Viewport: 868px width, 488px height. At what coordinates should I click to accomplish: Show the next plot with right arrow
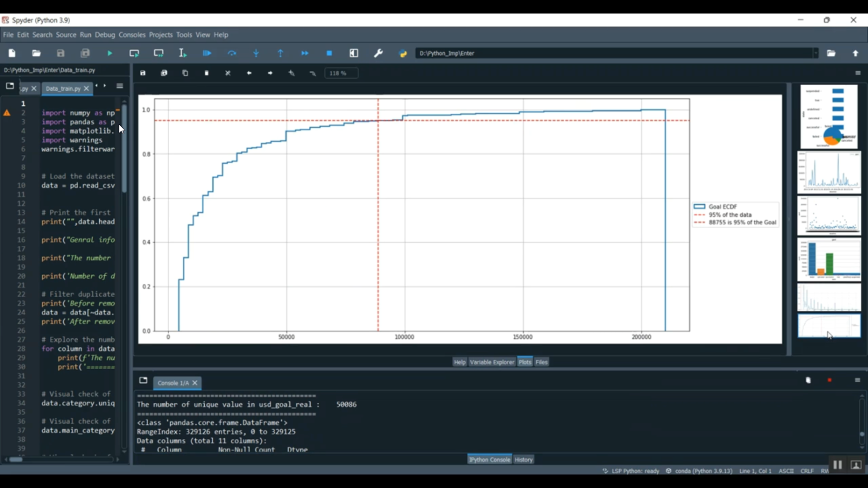[270, 73]
